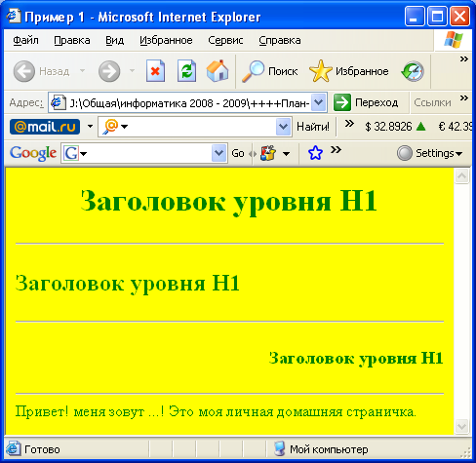Click the Переход button label
Viewport: 476px width, 463px height.
(x=377, y=103)
